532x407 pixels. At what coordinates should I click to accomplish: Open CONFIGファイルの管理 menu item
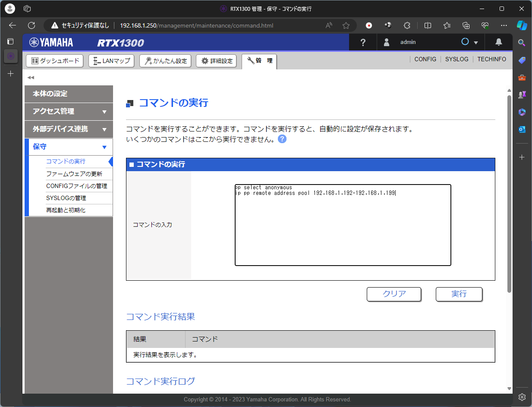click(77, 186)
